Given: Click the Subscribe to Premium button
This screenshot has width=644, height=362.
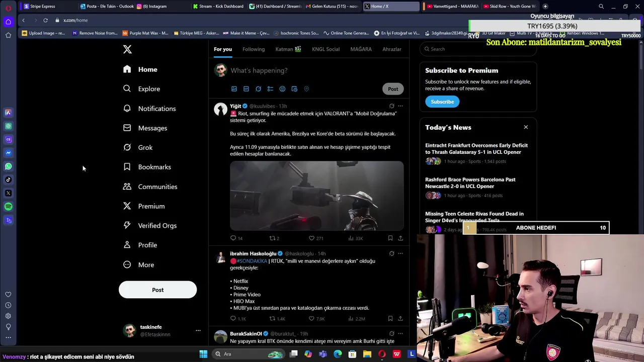Looking at the screenshot, I should [x=442, y=102].
